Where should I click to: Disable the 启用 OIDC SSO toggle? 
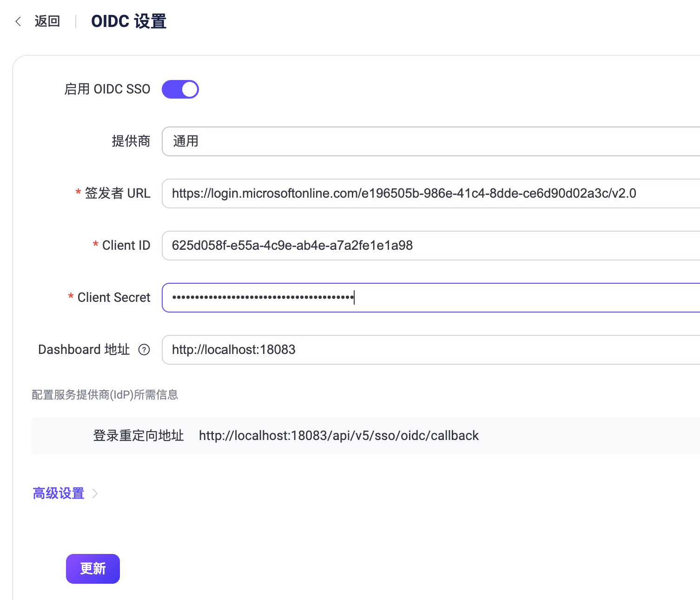[180, 89]
